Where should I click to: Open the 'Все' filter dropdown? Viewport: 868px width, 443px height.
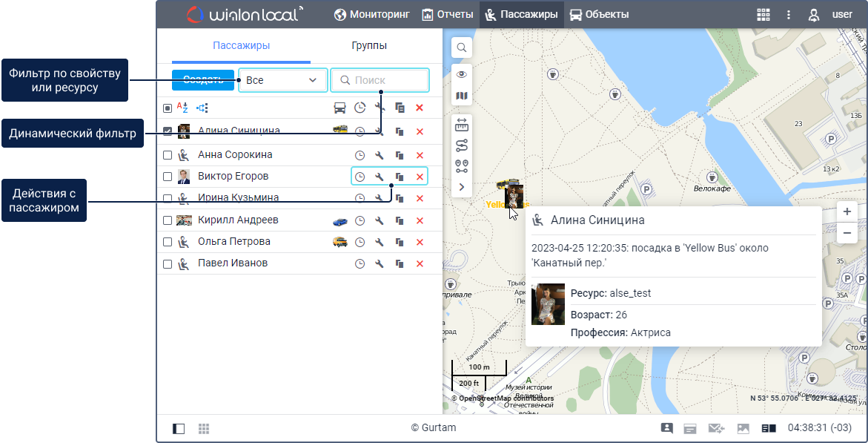coord(282,80)
